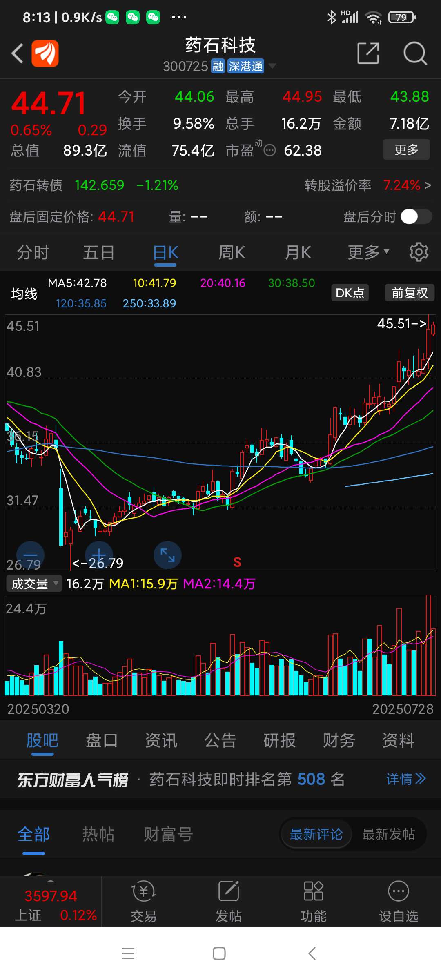Screen dimensions: 441x980
Task: Open the search magnifier icon
Action: [415, 53]
